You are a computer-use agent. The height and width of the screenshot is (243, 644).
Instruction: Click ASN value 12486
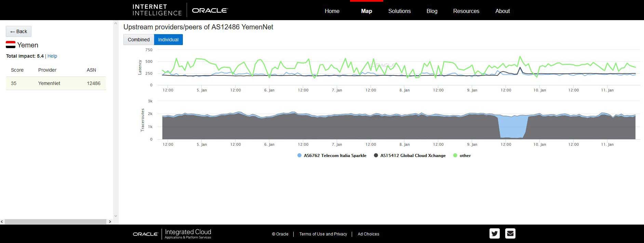point(94,83)
